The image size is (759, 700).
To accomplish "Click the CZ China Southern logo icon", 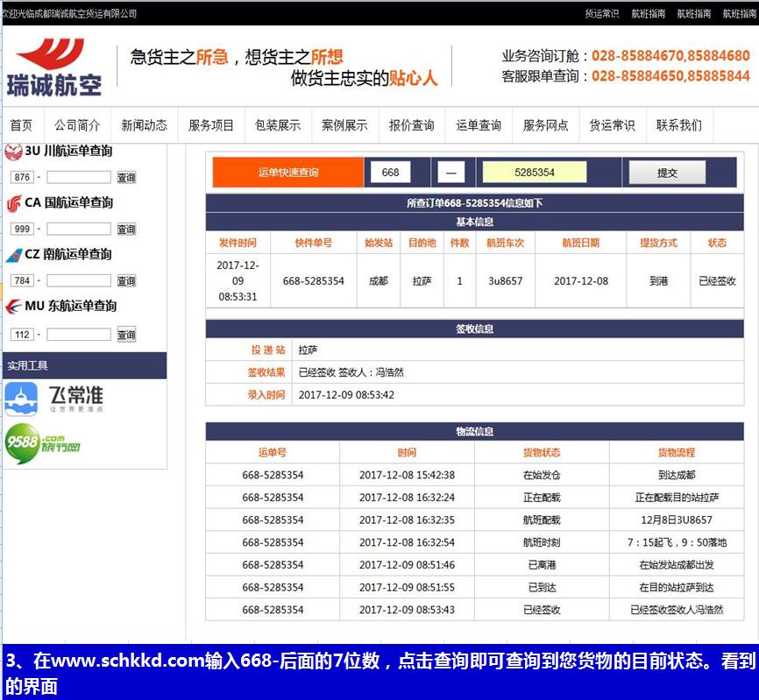I will coord(13,255).
